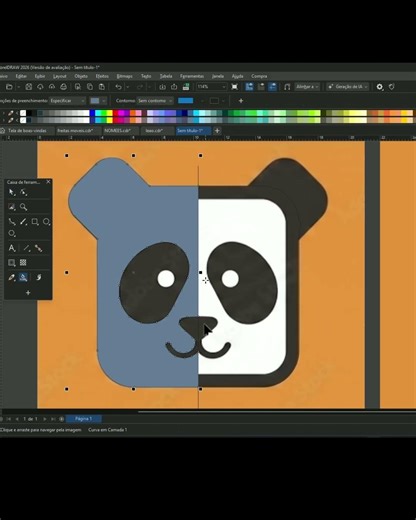Open the Alinhar a dropdown

coord(307,87)
